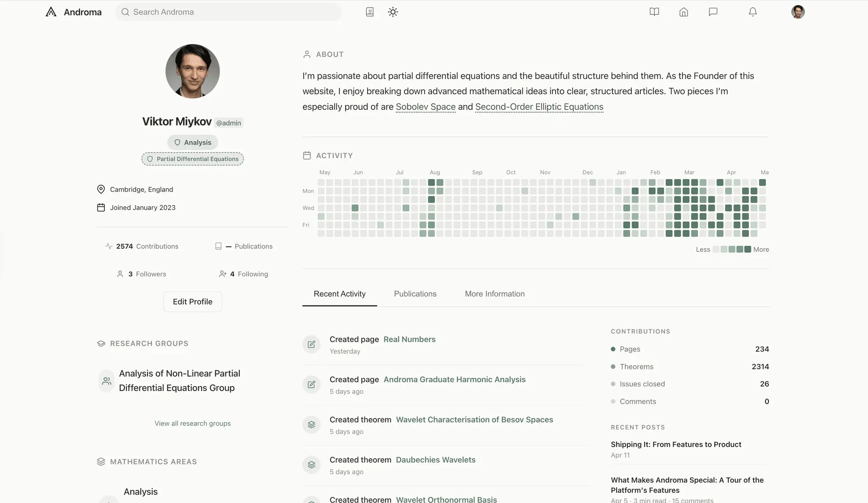868x503 pixels.
Task: Click the lightest legend swatch next to Less
Action: (716, 249)
